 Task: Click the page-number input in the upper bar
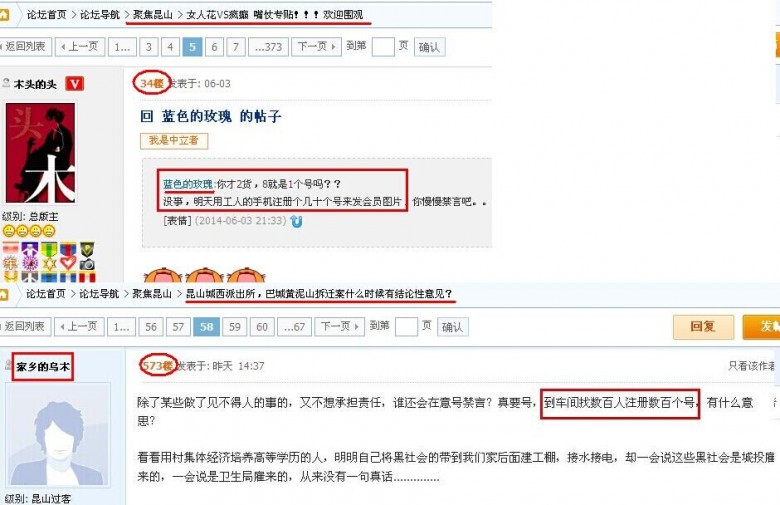[x=383, y=47]
